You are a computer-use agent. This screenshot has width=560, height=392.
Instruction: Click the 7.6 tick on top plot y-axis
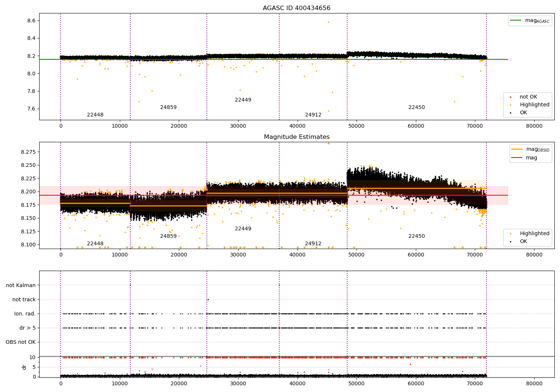coord(31,109)
